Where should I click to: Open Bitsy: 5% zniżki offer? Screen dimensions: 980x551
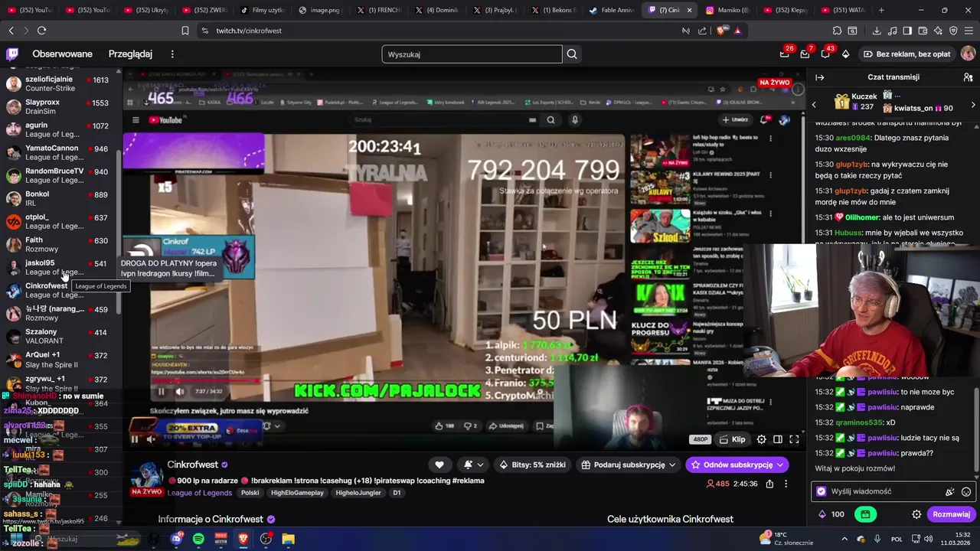[x=532, y=465]
